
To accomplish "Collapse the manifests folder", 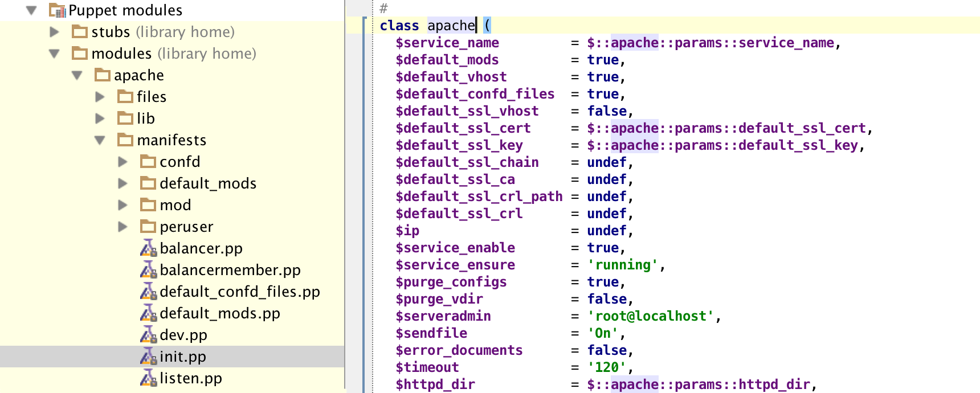I will click(x=100, y=140).
